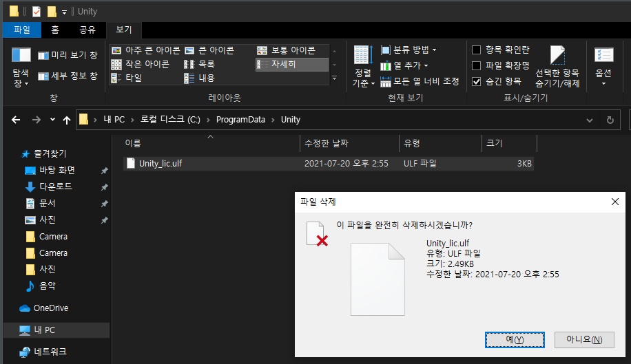This screenshot has width=631, height=364.
Task: Close the 파일 삭제 dialog
Action: coord(615,202)
